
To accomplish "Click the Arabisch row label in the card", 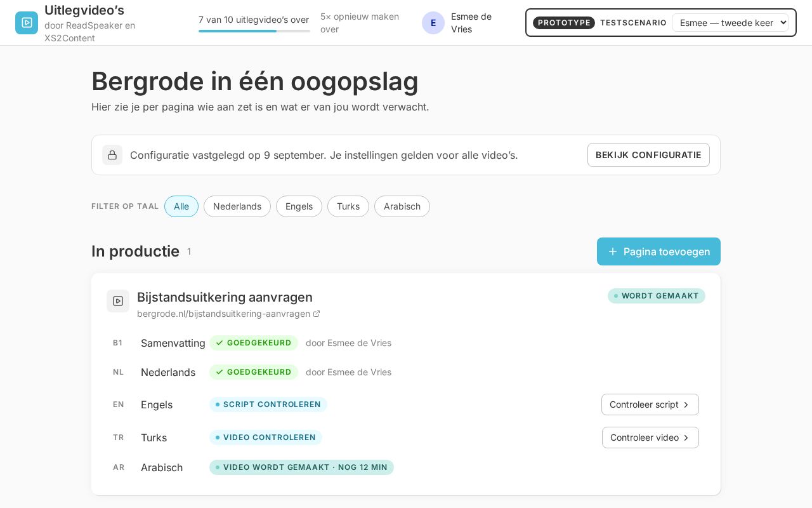I will click(x=162, y=467).
